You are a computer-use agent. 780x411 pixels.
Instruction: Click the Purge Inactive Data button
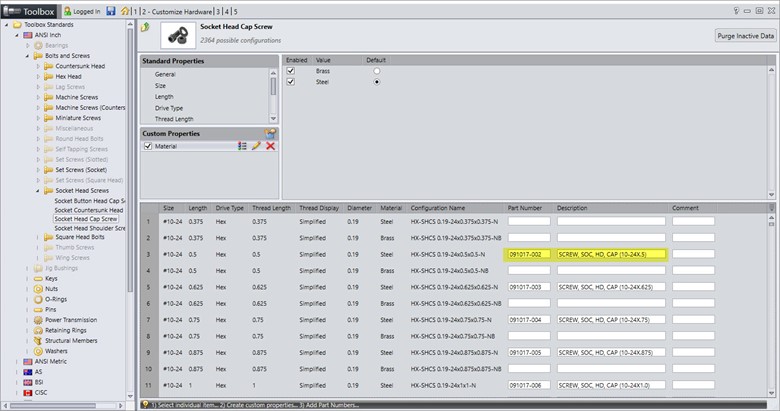click(745, 36)
